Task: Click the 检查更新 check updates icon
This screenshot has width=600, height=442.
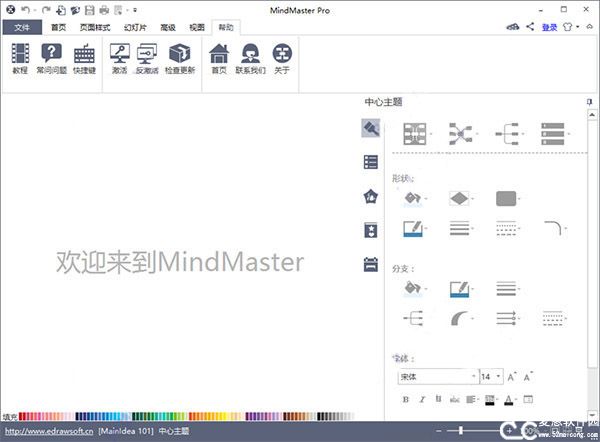Action: [x=180, y=59]
